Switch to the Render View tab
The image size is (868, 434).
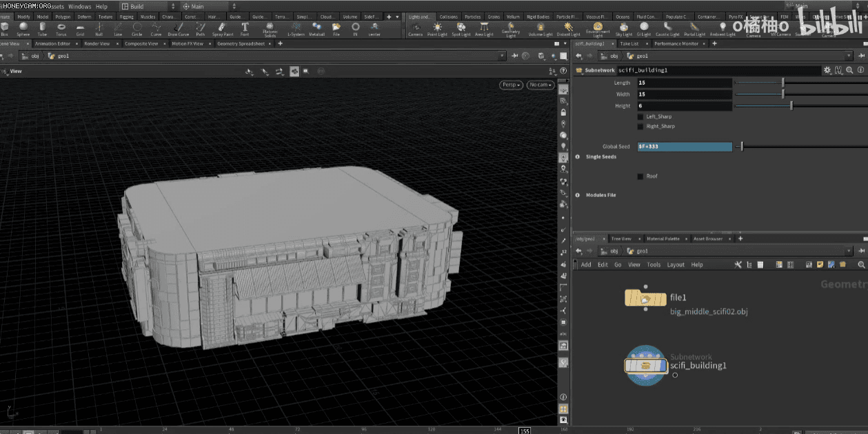click(x=97, y=43)
